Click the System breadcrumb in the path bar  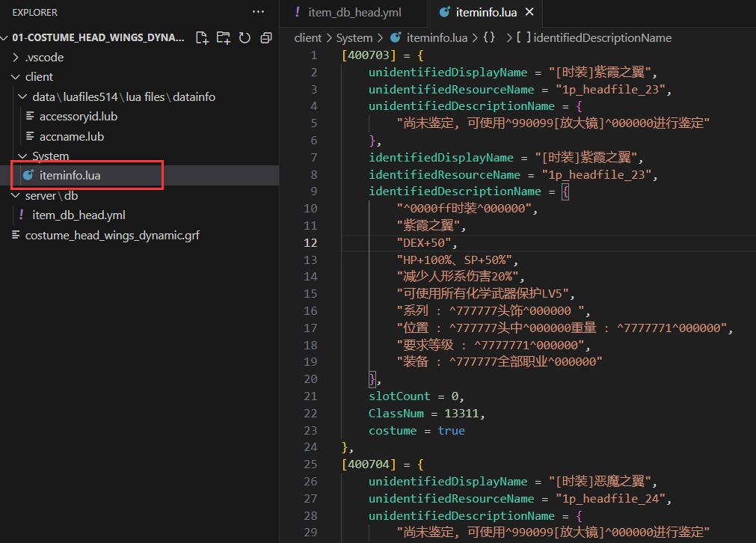point(354,37)
